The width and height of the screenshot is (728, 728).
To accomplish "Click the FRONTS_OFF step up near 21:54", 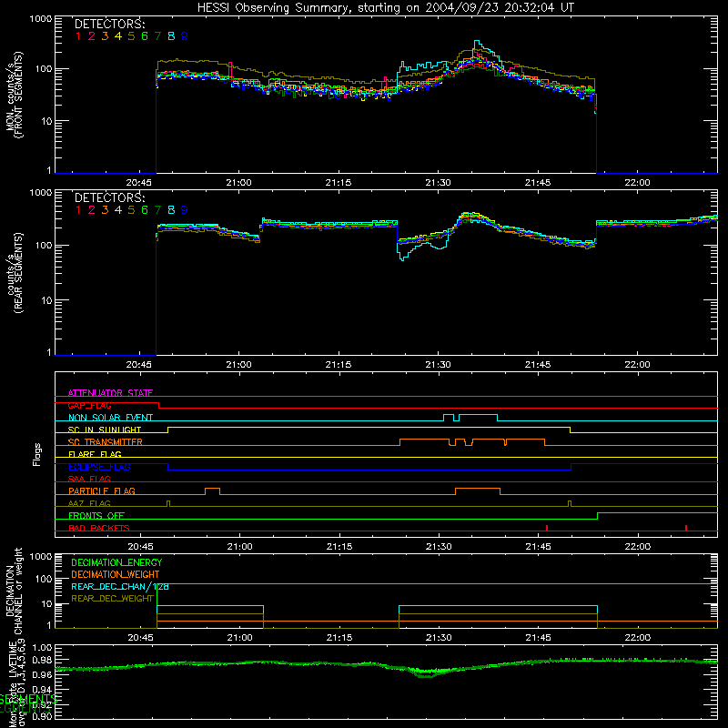I will tap(598, 516).
